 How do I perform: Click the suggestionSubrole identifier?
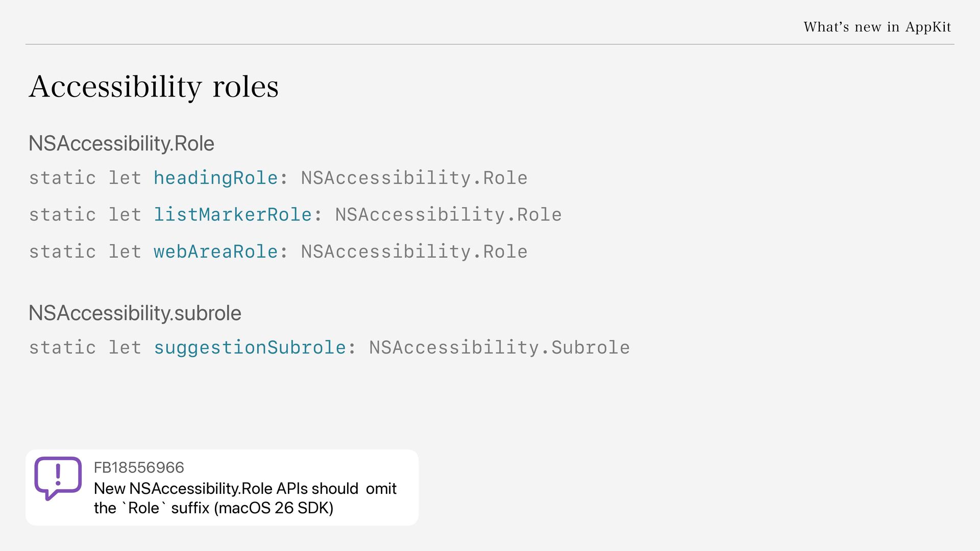tap(250, 347)
